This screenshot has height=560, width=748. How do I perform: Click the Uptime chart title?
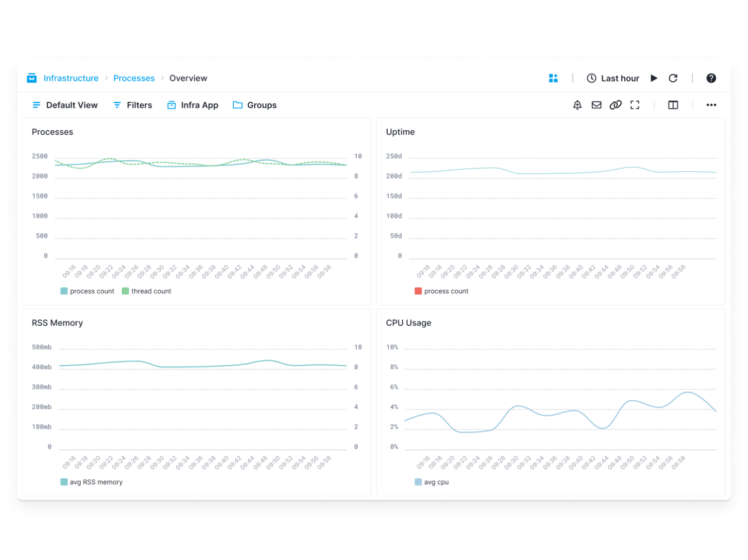point(400,132)
